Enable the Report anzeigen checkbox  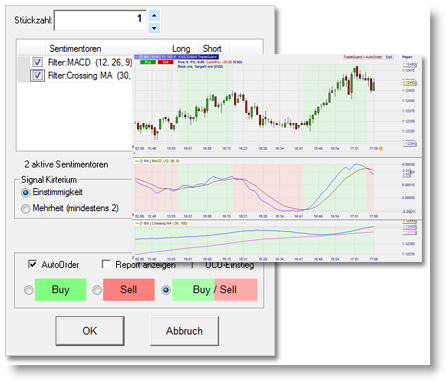point(106,264)
